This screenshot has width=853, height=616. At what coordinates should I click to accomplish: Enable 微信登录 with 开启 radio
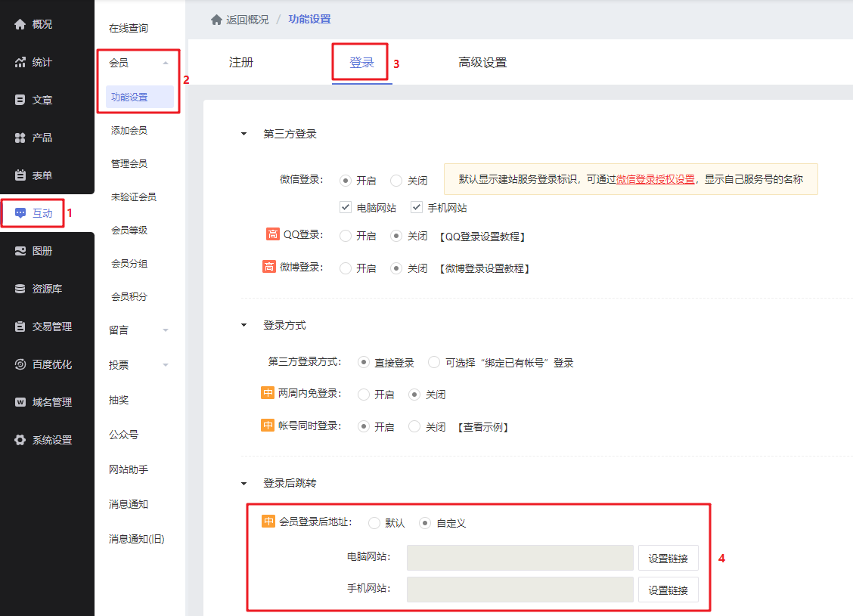pyautogui.click(x=346, y=181)
